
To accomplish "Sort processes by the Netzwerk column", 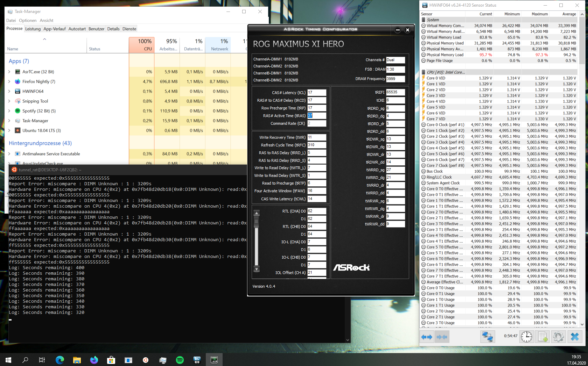I will [x=218, y=45].
